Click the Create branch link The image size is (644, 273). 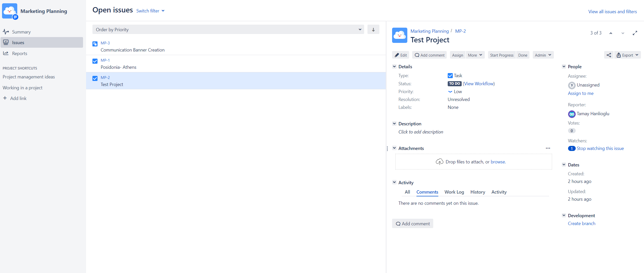(581, 224)
